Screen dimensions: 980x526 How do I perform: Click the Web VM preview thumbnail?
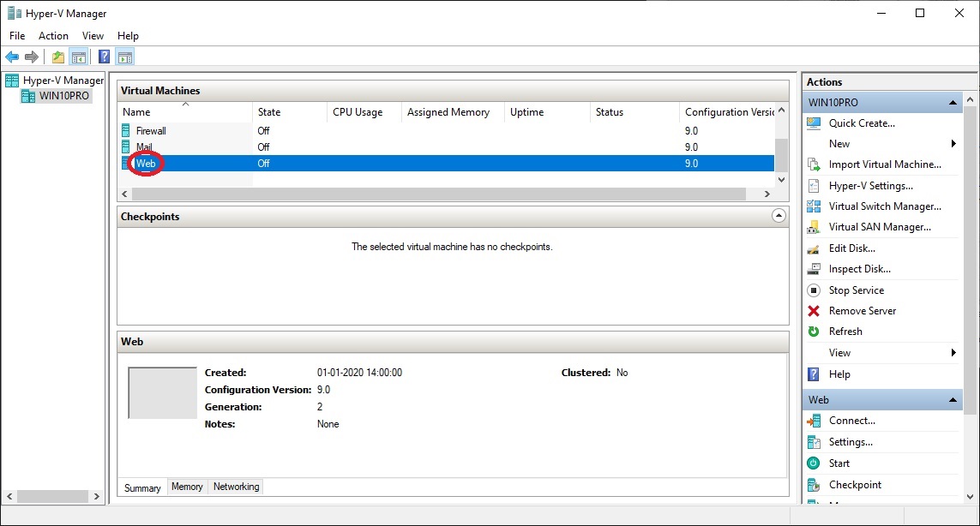(163, 393)
